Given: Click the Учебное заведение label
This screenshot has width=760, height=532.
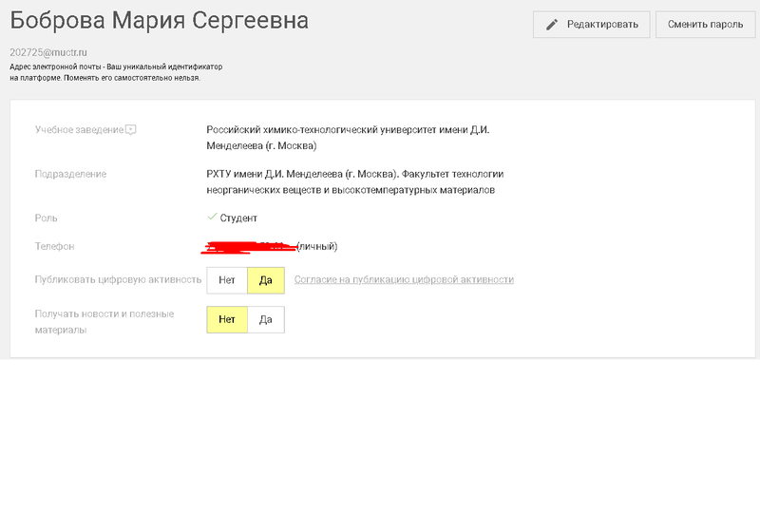Looking at the screenshot, I should pyautogui.click(x=79, y=129).
